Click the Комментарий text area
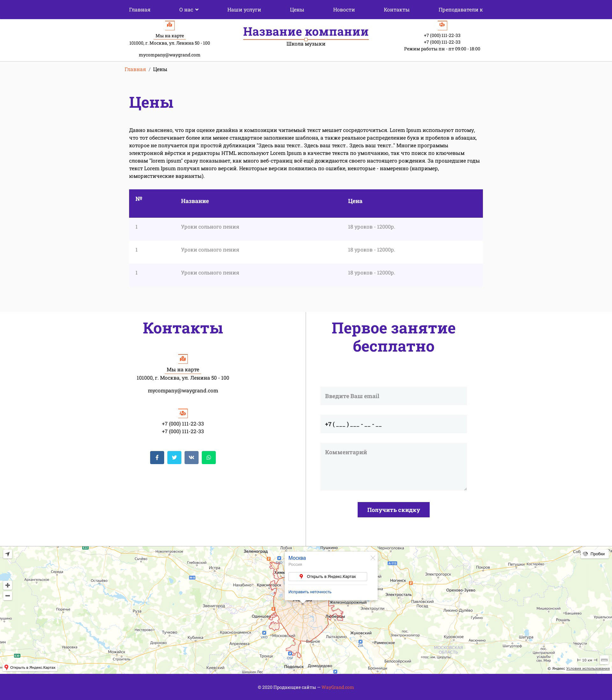 [x=393, y=466]
